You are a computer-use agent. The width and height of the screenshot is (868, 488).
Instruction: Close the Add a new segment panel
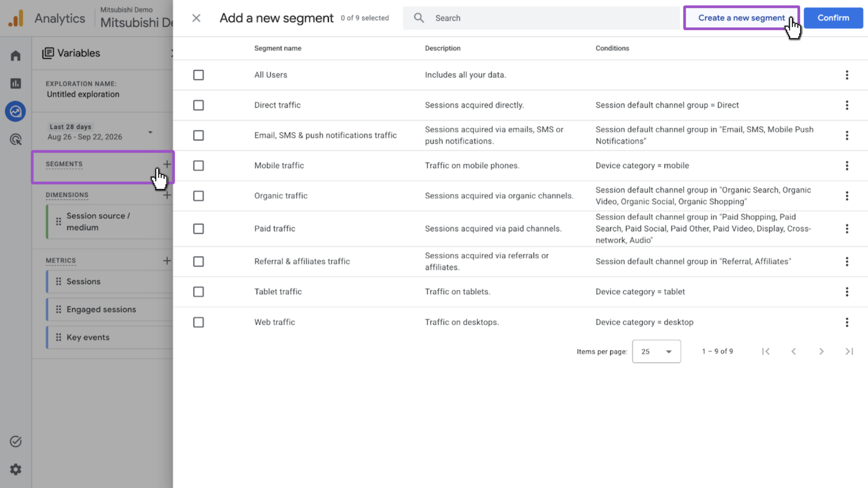pyautogui.click(x=196, y=18)
